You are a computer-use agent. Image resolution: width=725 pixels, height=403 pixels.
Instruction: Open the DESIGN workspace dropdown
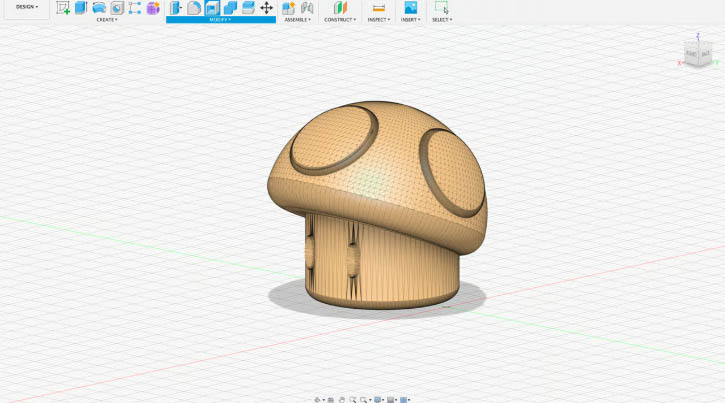[27, 7]
